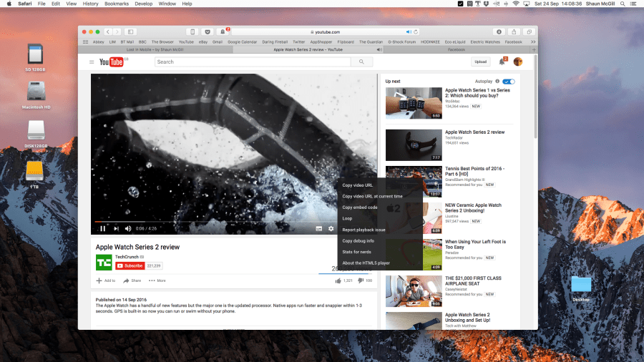644x362 pixels.
Task: Open Apple Watch Series 1 vs 2 thumbnail
Action: tap(414, 103)
